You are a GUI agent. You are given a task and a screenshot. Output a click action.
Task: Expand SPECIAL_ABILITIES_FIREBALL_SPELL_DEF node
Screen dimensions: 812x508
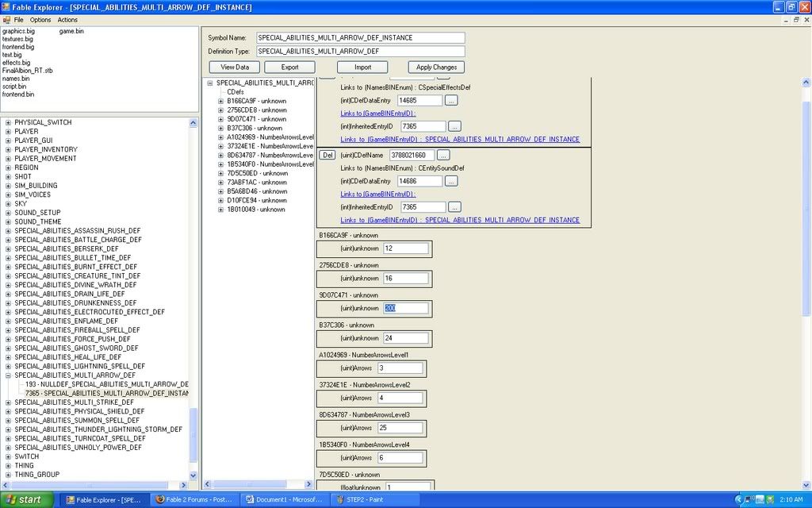[8, 330]
